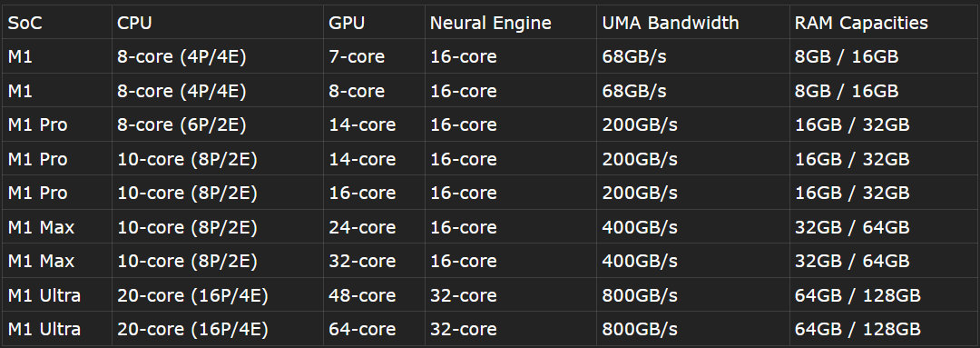Click the 64-core GPU cell
This screenshot has height=348, width=980.
coord(362,329)
